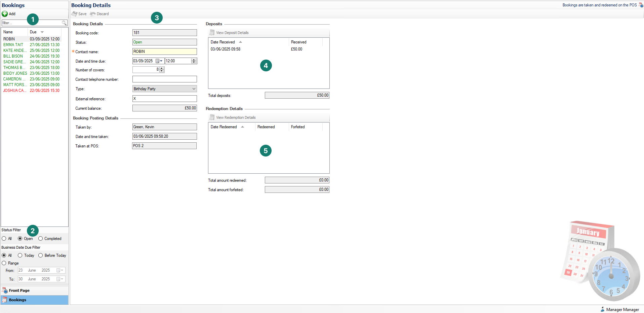Select the EMMA TAIT booking
The width and height of the screenshot is (644, 313).
coord(13,45)
